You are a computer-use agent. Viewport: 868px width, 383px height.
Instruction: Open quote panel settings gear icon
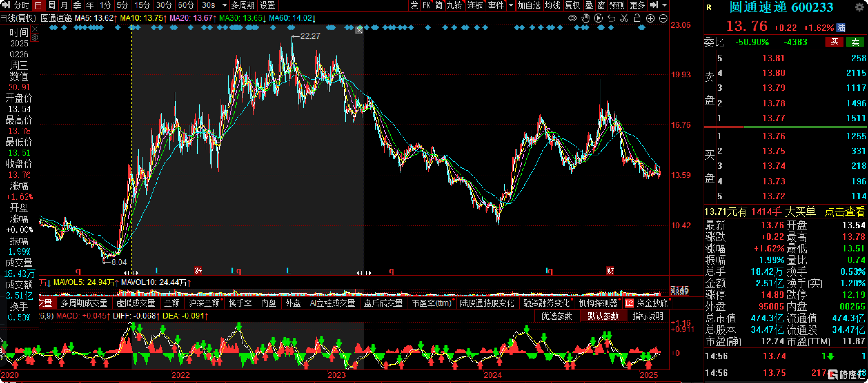click(x=859, y=7)
